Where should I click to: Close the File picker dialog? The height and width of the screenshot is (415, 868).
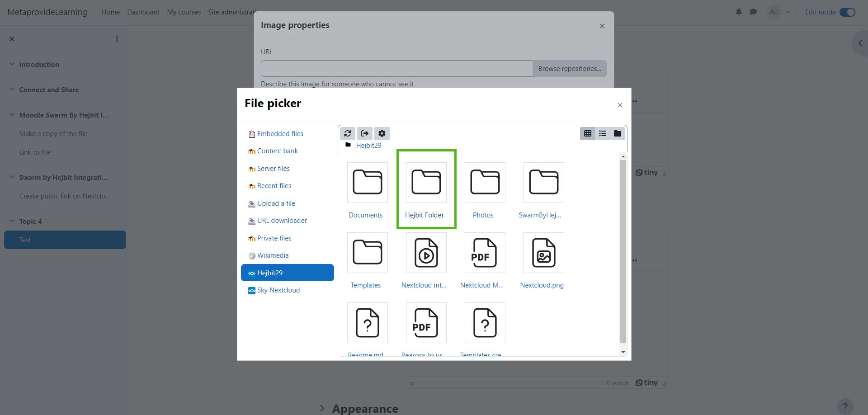coord(620,105)
